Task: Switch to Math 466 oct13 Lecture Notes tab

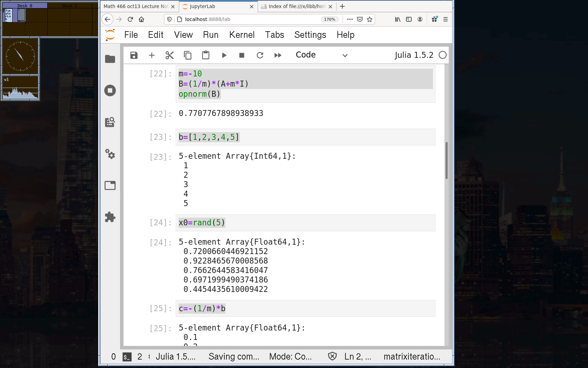Action: click(x=136, y=6)
